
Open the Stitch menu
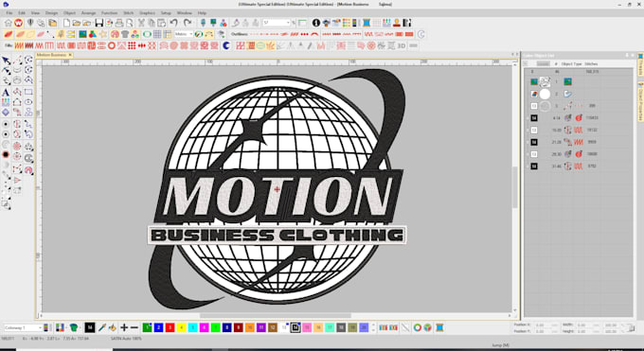coord(129,13)
